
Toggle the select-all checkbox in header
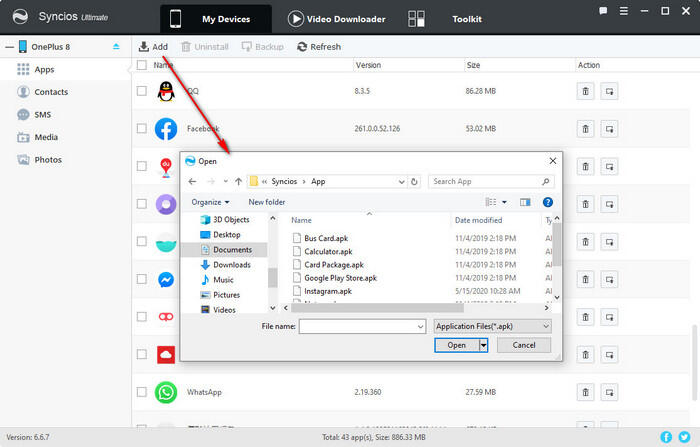(x=142, y=65)
